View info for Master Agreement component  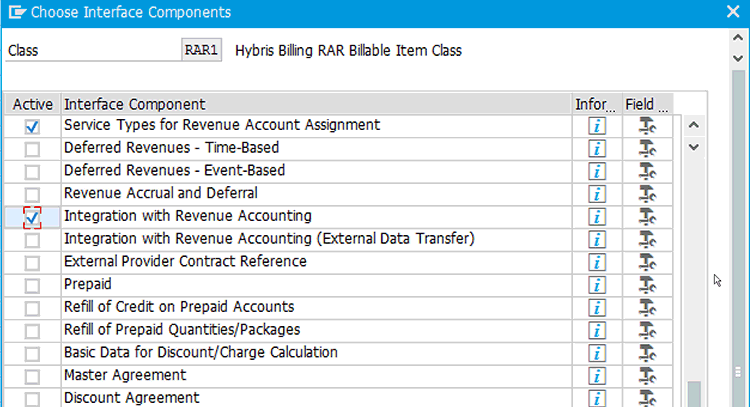click(x=598, y=376)
